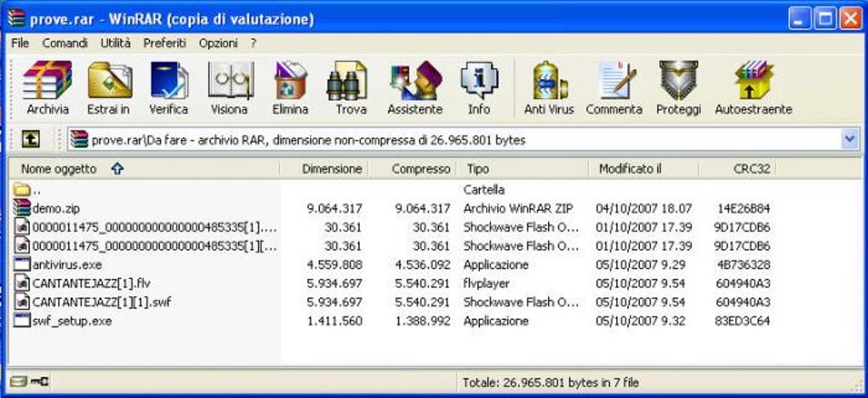Launch the Assistente wizard icon
This screenshot has height=398, width=868.
tap(416, 81)
